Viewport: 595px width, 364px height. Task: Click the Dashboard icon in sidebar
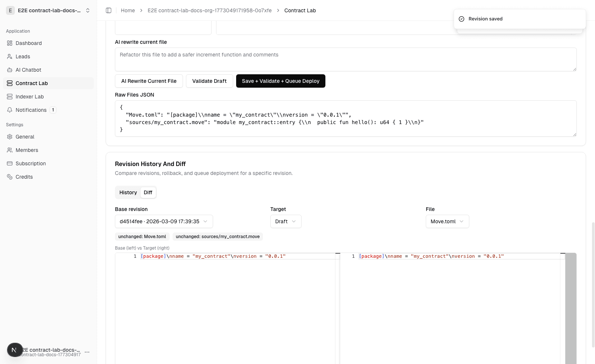pos(10,43)
